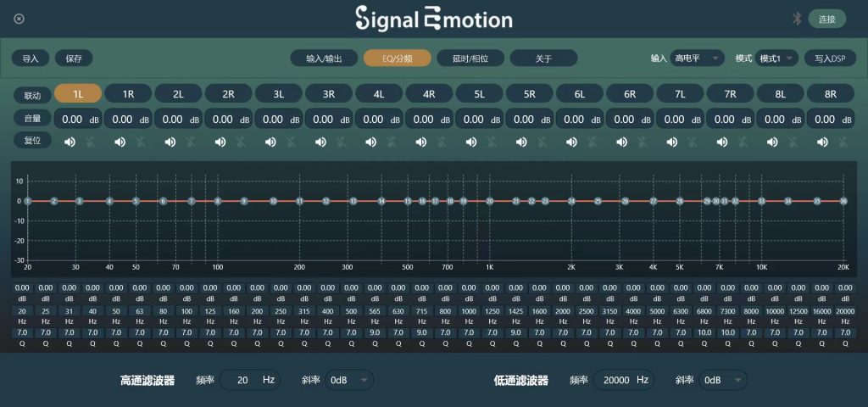This screenshot has height=407, width=868.
Task: Click the speaker icon under channel 2R
Action: (x=220, y=142)
